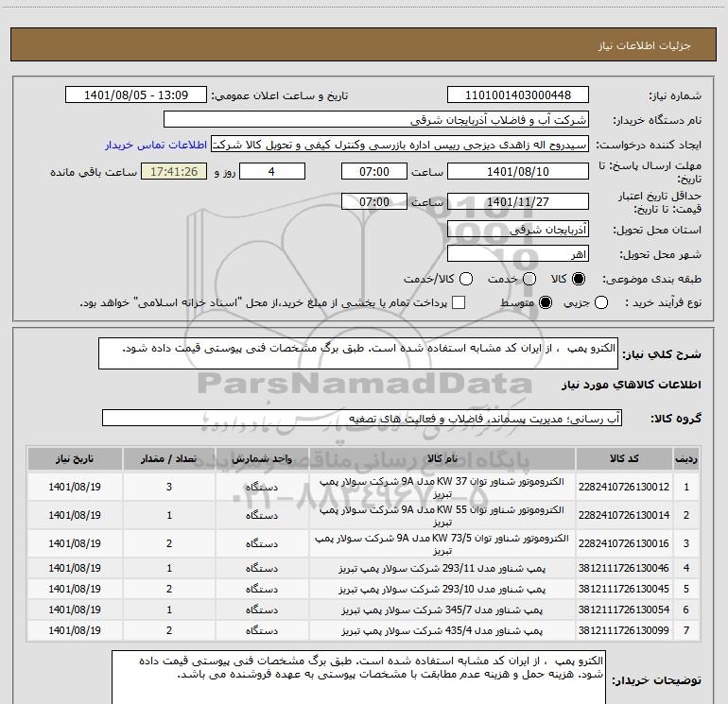
Task: Click the buyer organization name field
Action: pyautogui.click(x=376, y=119)
